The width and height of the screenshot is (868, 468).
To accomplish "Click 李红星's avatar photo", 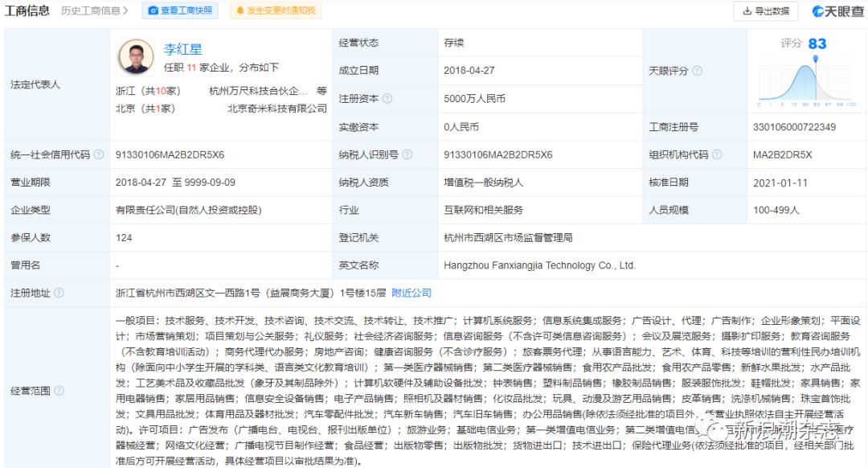I will pyautogui.click(x=135, y=56).
